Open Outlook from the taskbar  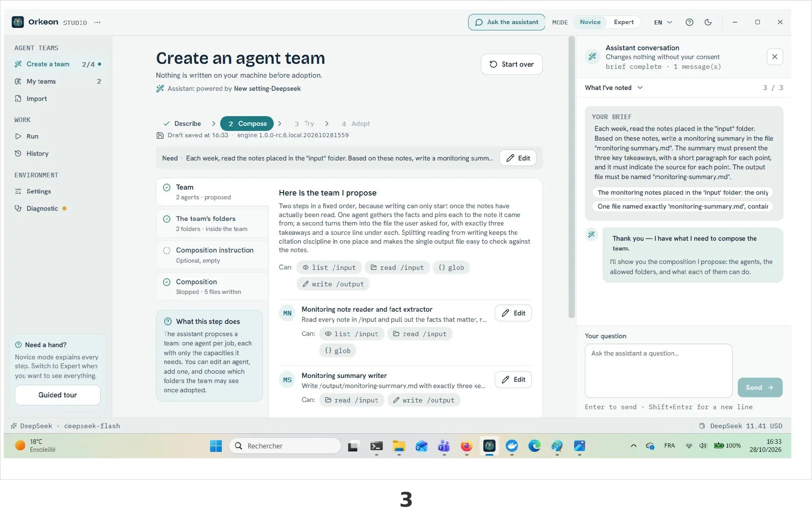pyautogui.click(x=421, y=446)
